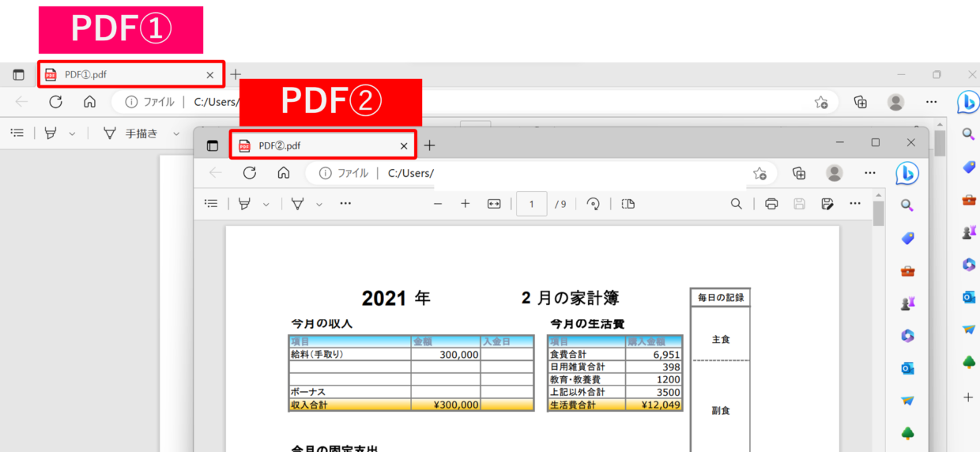Viewport: 980px width, 452px height.
Task: Click the page number field in PDF②
Action: (531, 204)
